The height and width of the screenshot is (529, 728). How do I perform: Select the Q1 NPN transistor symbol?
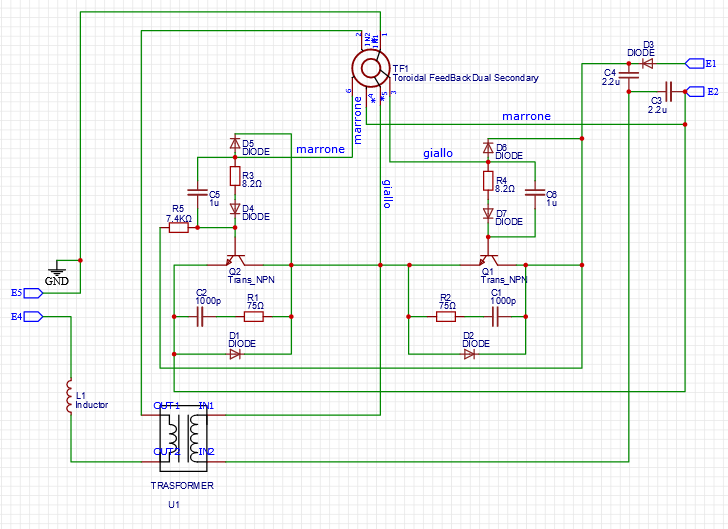488,259
